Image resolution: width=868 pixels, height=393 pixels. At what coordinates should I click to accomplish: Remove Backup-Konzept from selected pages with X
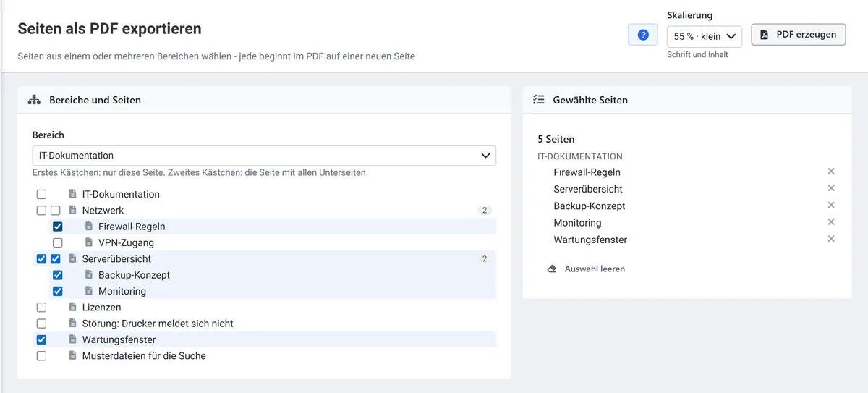click(x=831, y=205)
